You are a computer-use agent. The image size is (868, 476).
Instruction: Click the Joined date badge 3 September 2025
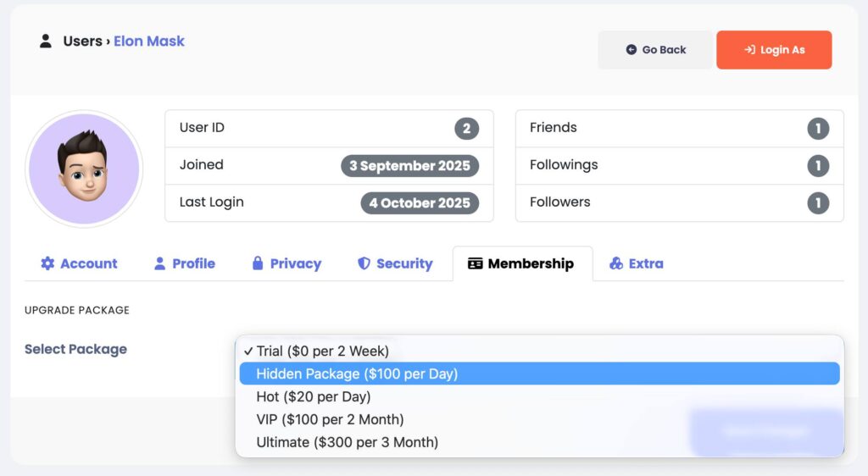[x=409, y=165]
